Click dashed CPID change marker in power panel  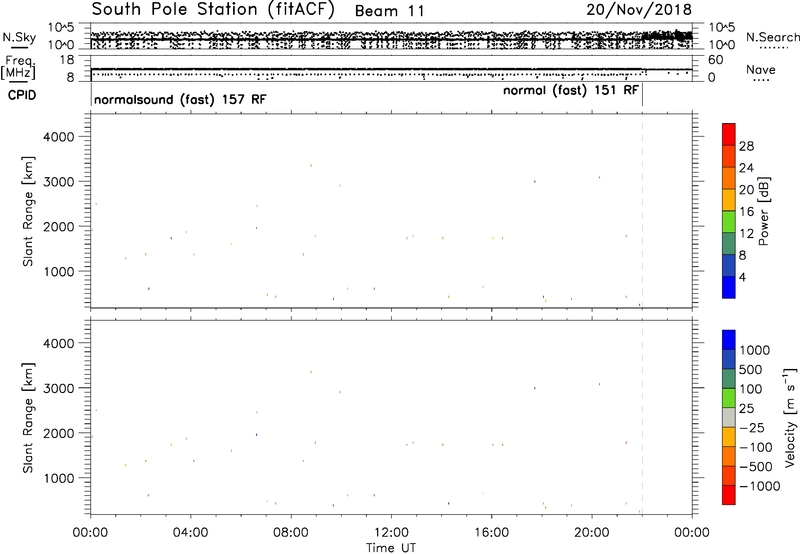tap(642, 210)
